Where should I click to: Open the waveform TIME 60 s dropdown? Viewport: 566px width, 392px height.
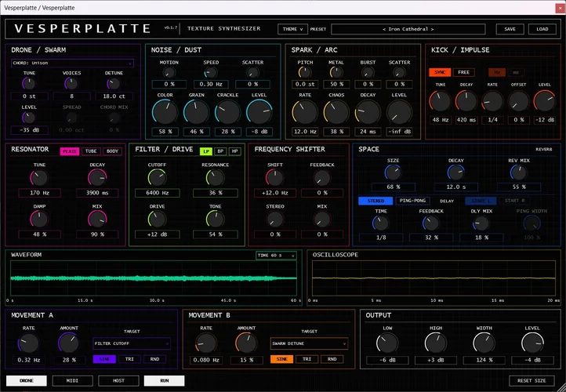276,256
